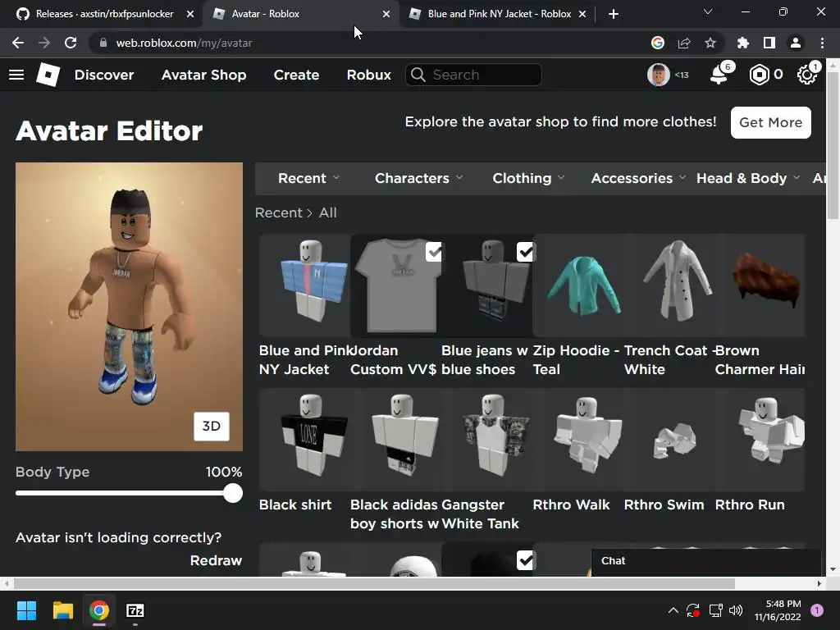
Task: Click the horizontal page scrollbar
Action: 374,583
